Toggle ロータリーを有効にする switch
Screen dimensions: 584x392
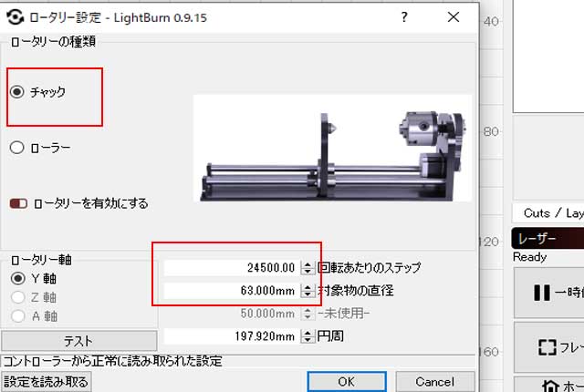click(18, 203)
